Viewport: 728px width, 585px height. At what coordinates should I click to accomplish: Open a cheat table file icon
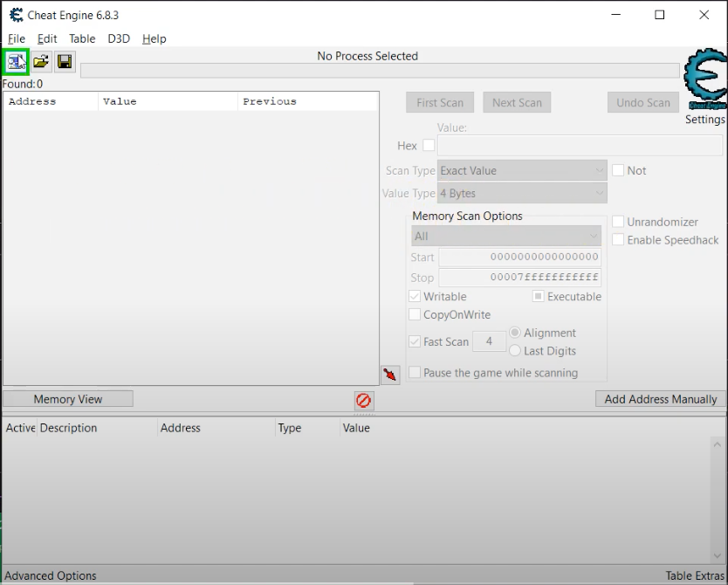[x=41, y=62]
